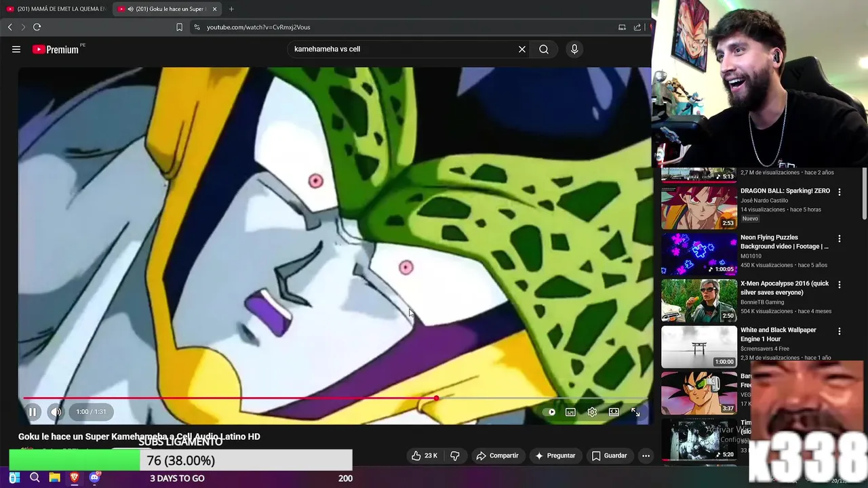The width and height of the screenshot is (868, 488).
Task: Switch to theater mode
Action: point(614,411)
